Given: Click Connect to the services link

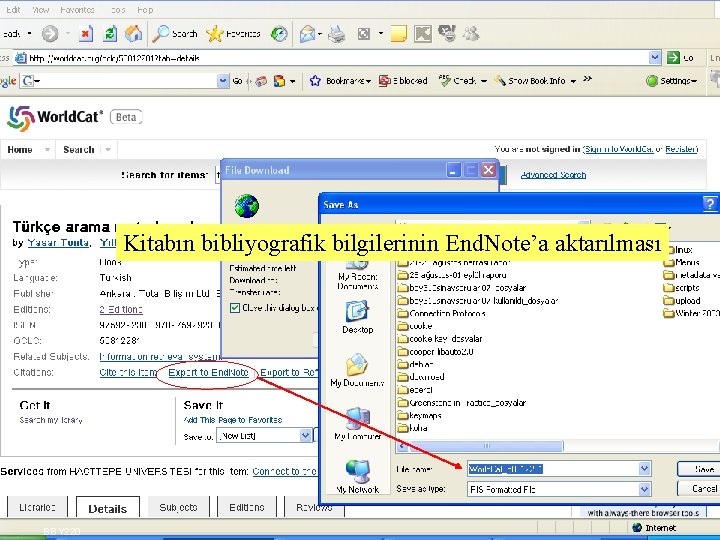Looking at the screenshot, I should pos(285,472).
